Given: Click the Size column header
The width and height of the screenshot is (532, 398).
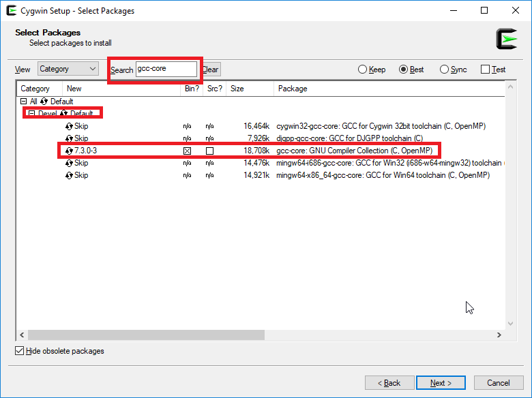Looking at the screenshot, I should pyautogui.click(x=237, y=89).
